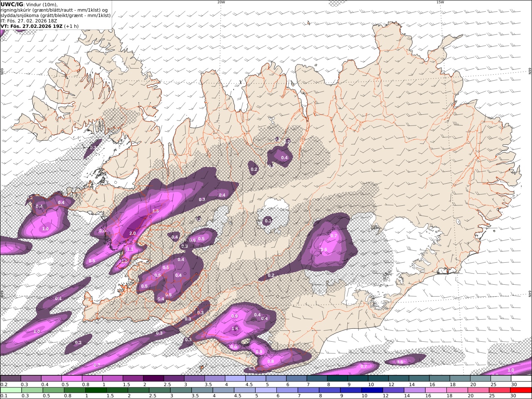Click the white 30 swatch in upper legend row

point(521,379)
